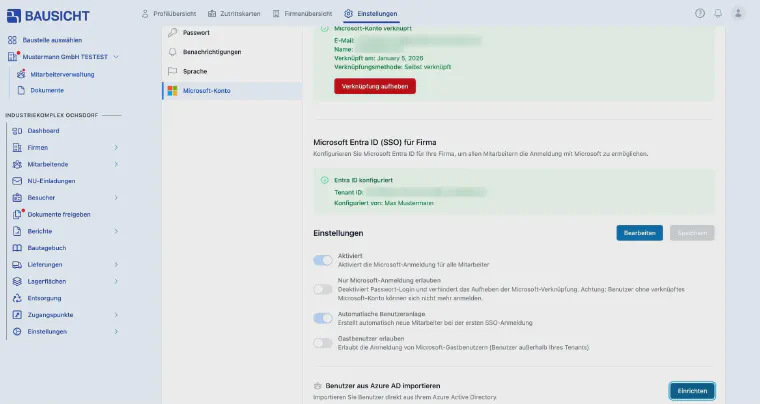Open the user avatar menu
760x404 pixels.
coord(738,14)
